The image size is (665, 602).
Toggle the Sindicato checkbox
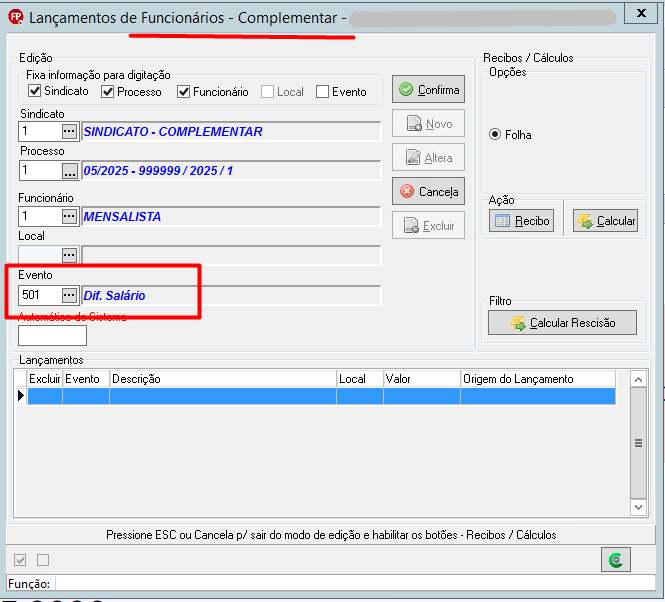coord(34,91)
